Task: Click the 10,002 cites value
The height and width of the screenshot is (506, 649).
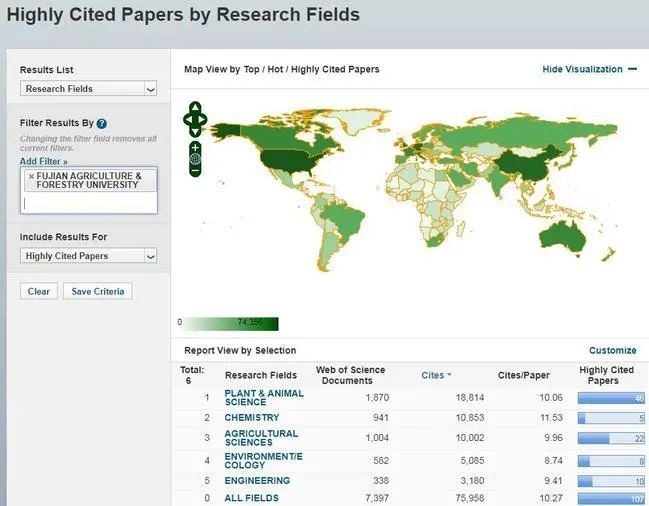Action: pos(470,438)
